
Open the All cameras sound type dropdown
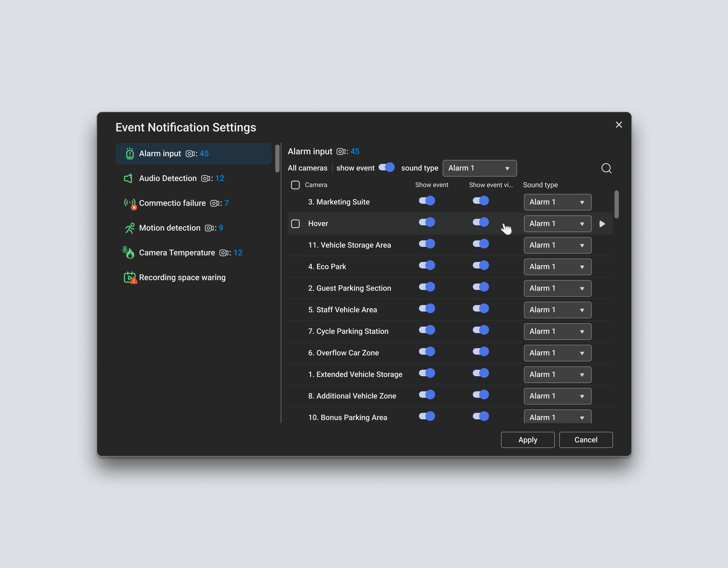pyautogui.click(x=479, y=168)
